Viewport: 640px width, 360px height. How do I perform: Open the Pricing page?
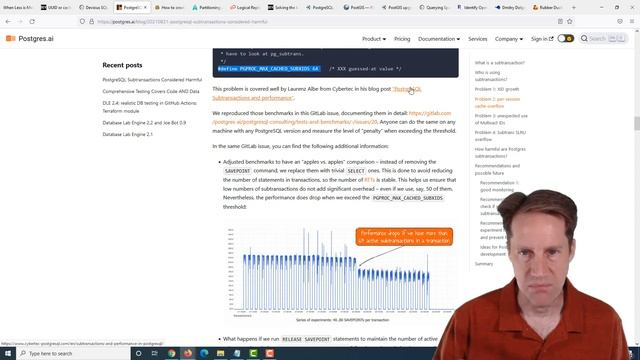point(402,39)
